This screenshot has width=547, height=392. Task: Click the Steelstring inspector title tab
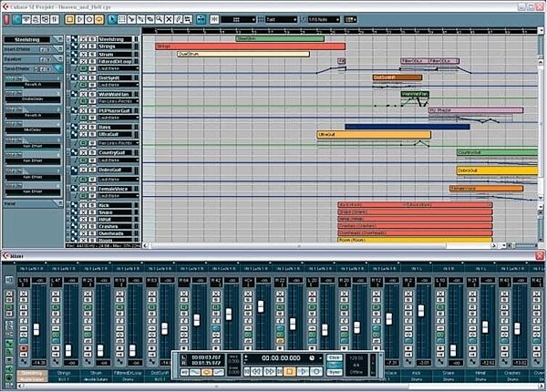point(28,39)
